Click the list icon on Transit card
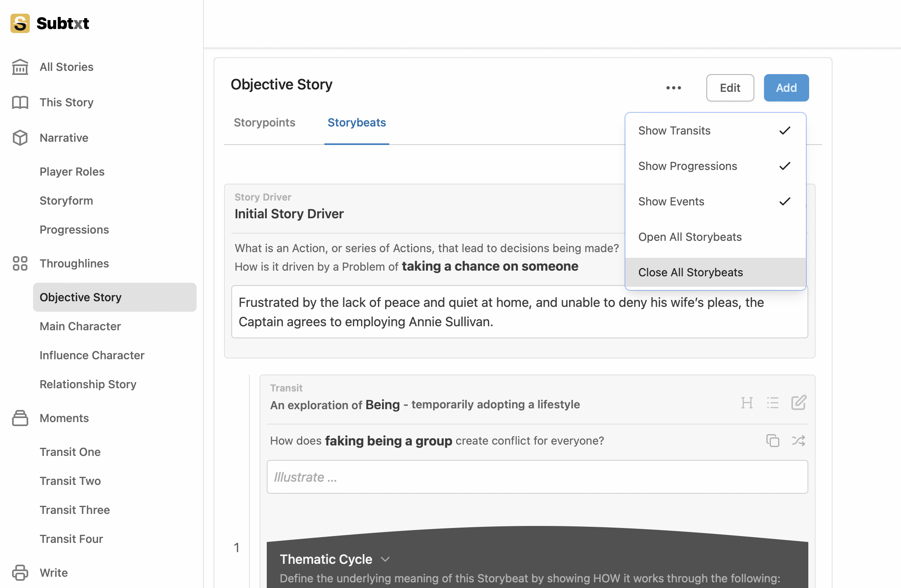 [x=773, y=403]
